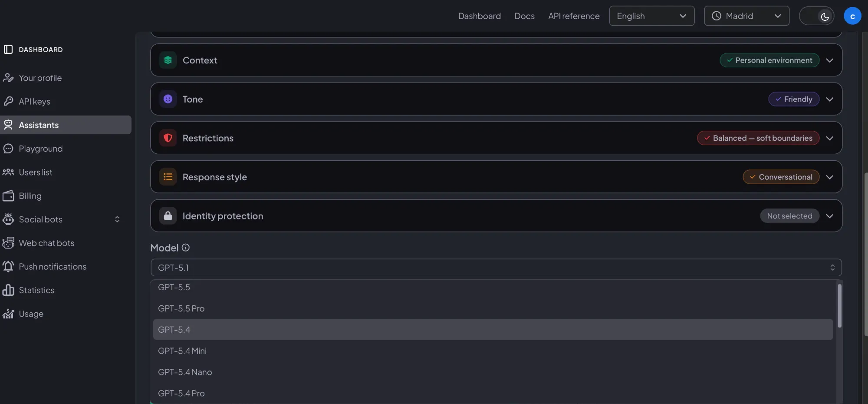
Task: Open the user avatar menu
Action: (x=852, y=16)
